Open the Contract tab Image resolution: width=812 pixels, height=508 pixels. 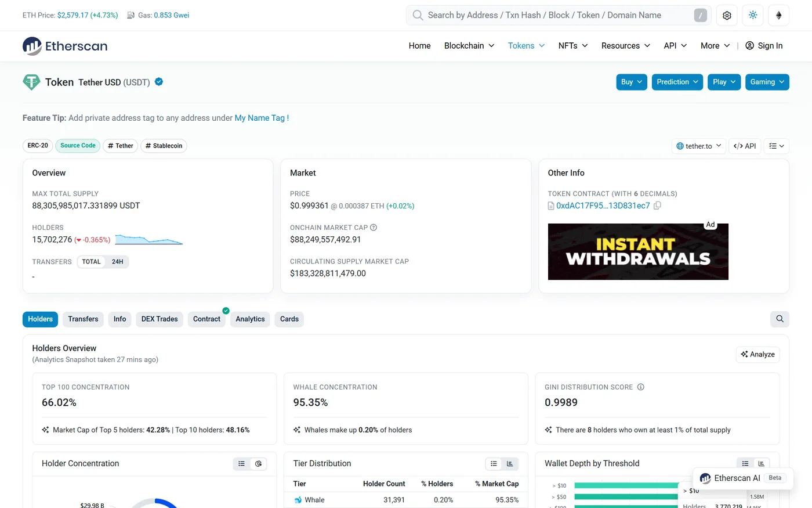coord(207,319)
